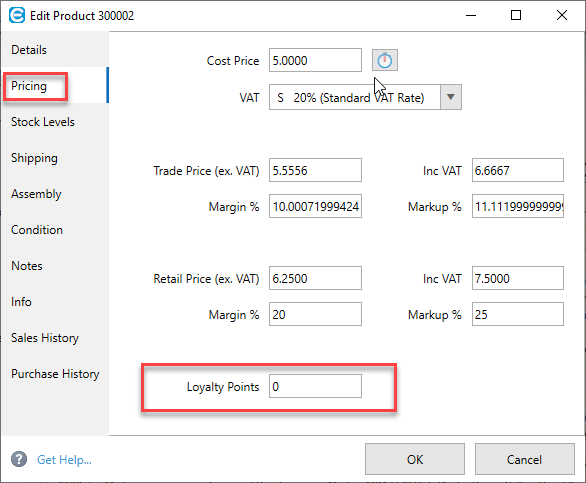Click the Retail Markup % field
586x483 pixels.
click(518, 314)
